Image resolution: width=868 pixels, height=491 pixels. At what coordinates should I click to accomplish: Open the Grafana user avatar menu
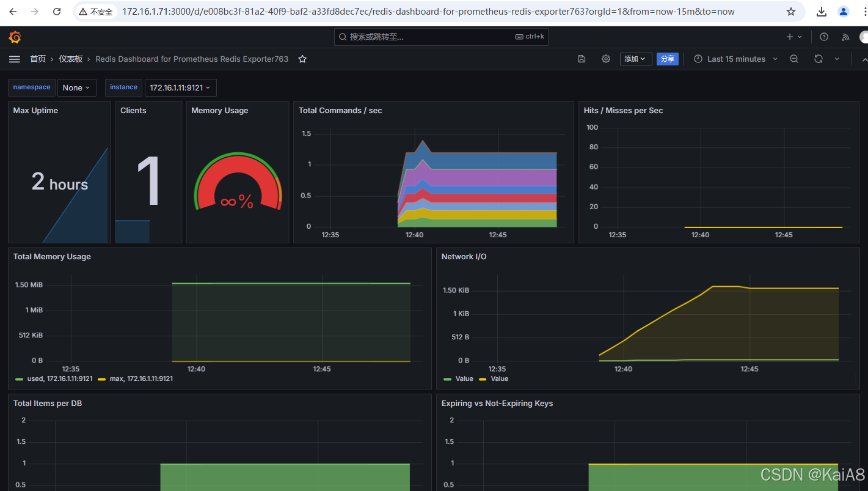pos(864,37)
